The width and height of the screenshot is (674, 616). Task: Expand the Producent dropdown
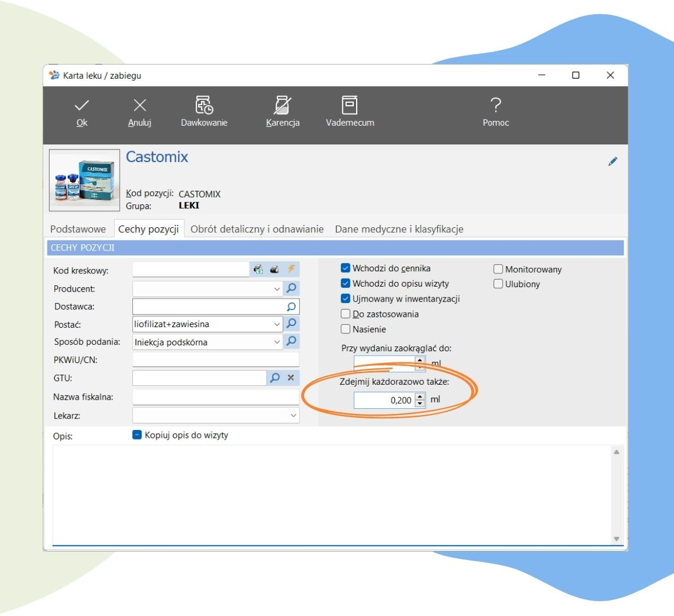[277, 289]
